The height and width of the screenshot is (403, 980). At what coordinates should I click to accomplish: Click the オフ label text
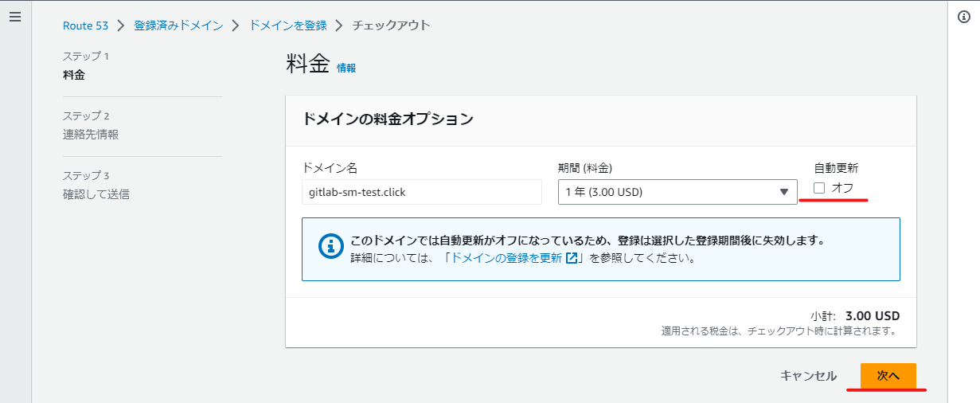[842, 188]
